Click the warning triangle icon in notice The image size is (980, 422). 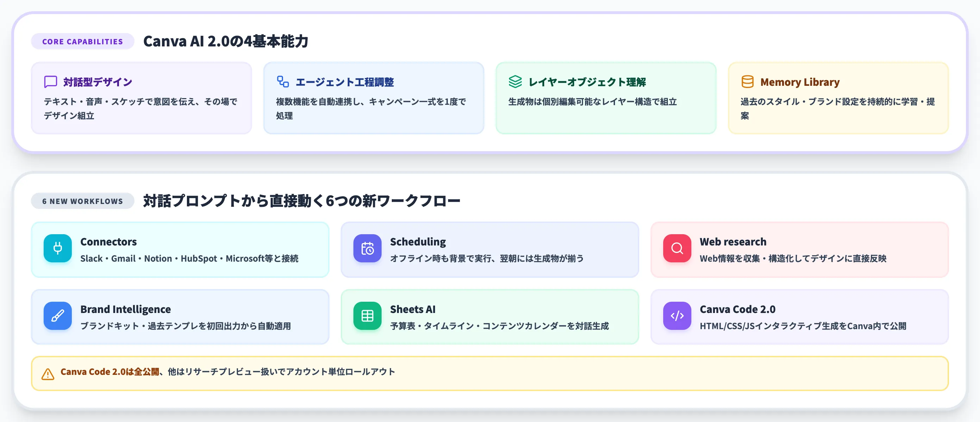click(48, 374)
